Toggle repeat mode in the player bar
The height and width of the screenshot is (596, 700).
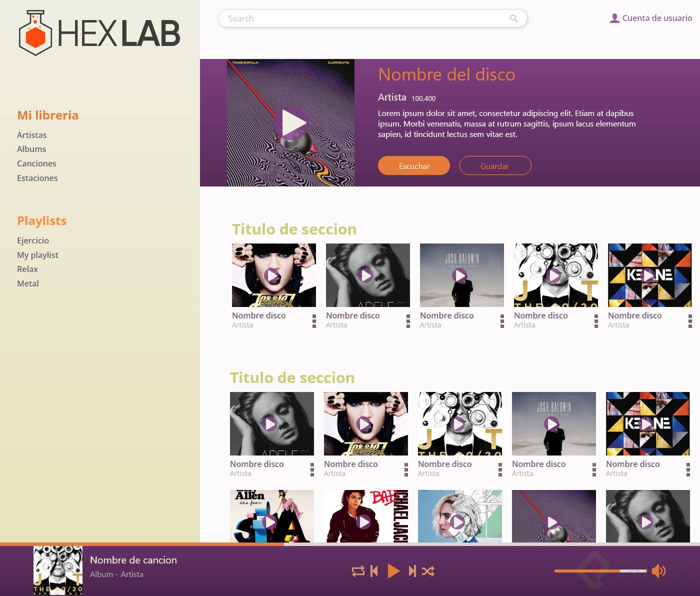tap(358, 571)
